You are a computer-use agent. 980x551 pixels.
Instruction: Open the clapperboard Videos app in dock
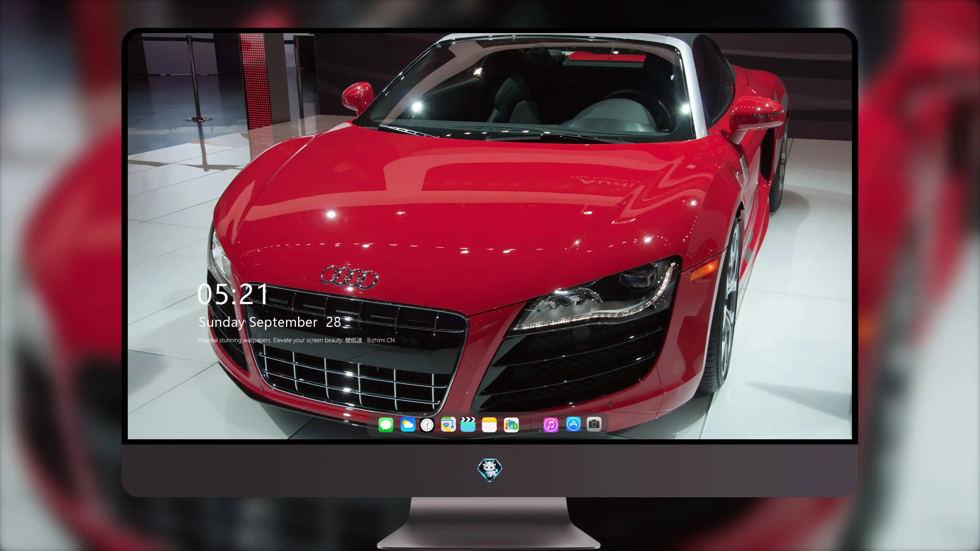(468, 424)
